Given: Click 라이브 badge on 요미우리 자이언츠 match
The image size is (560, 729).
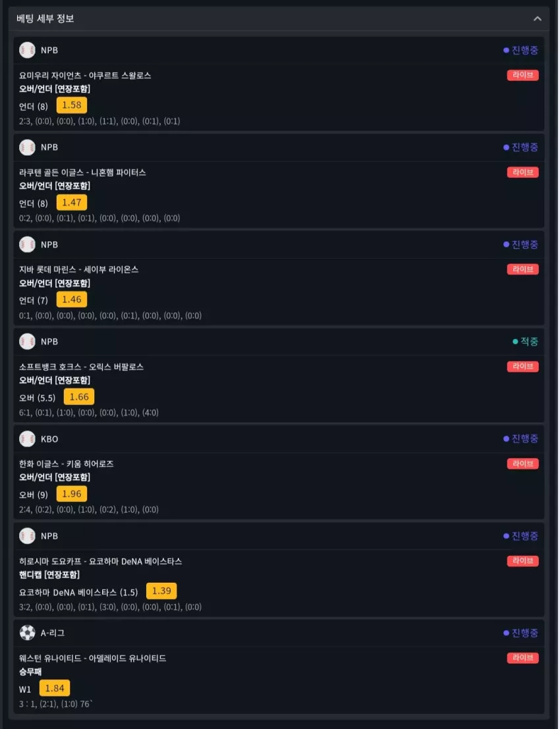Looking at the screenshot, I should (x=523, y=75).
